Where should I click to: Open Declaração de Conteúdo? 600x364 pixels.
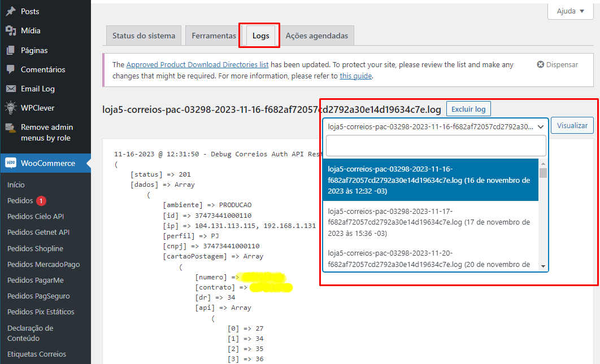[31, 333]
